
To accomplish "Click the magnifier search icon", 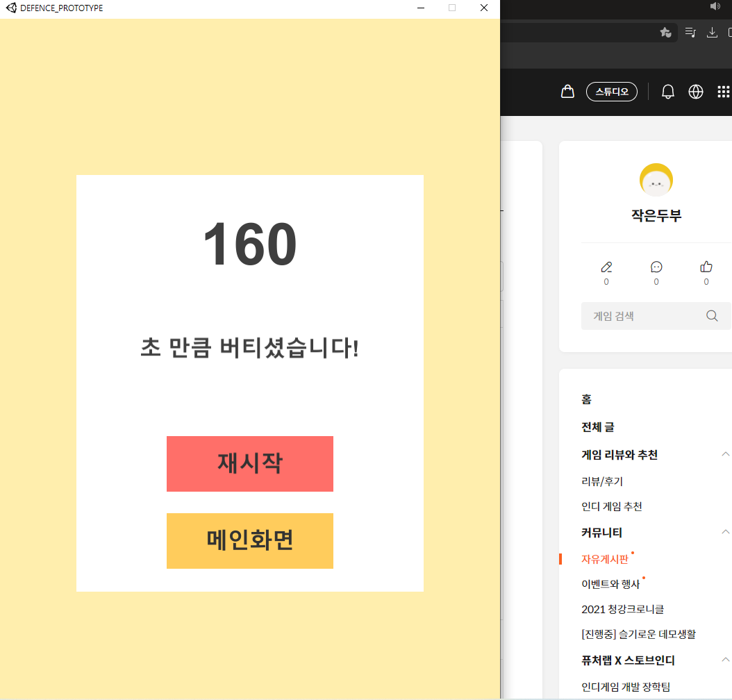I will click(712, 316).
